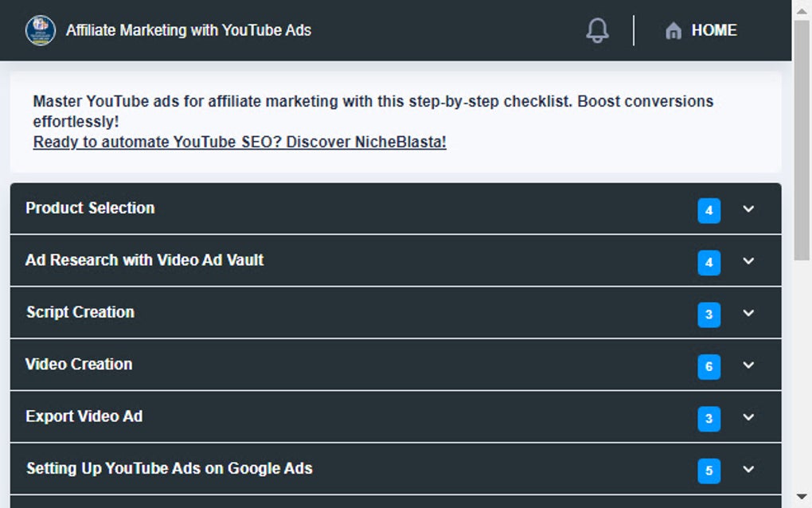Click the blue 3 badge on Script Creation
The image size is (812, 508).
tap(708, 315)
